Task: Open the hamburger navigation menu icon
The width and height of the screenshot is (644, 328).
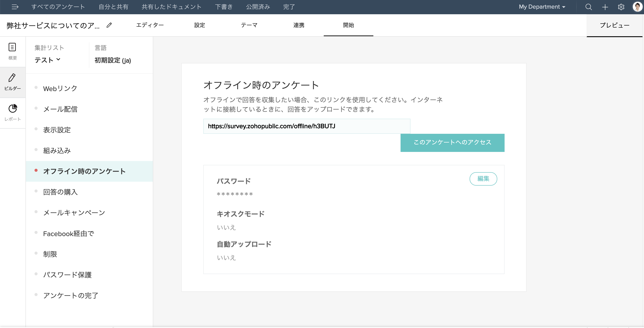Action: tap(15, 7)
